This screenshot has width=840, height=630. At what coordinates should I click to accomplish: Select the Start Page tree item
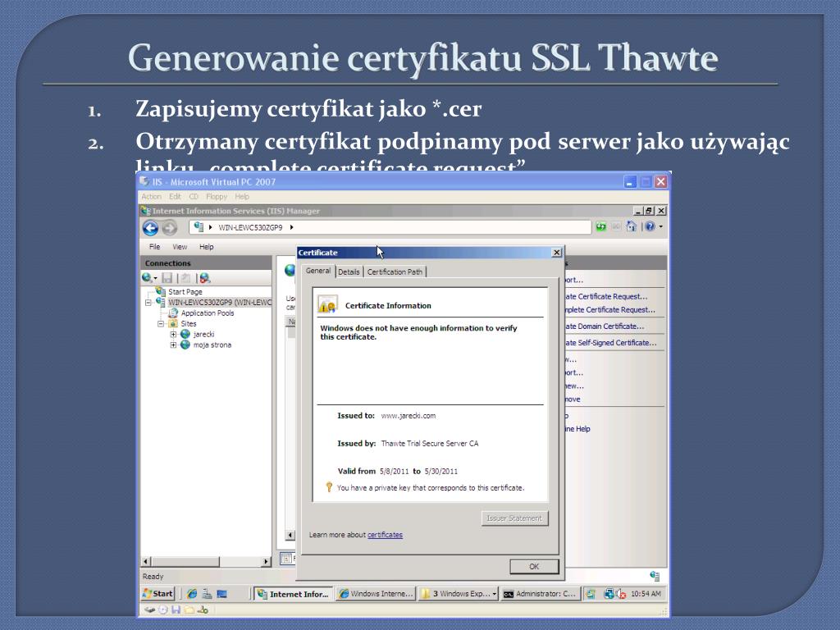(185, 291)
